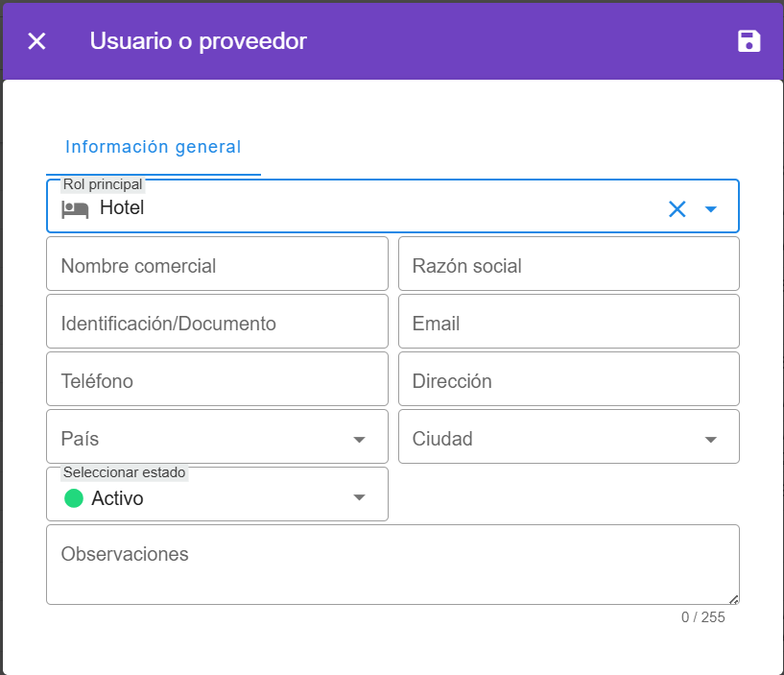Open the Ciudad dropdown
Image resolution: width=784 pixels, height=675 pixels.
[711, 439]
